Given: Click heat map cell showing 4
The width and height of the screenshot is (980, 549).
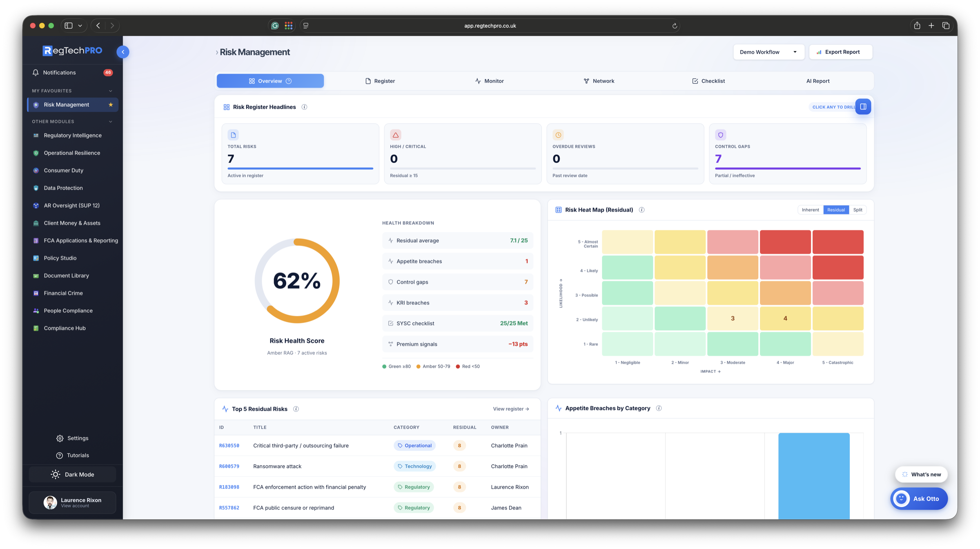Looking at the screenshot, I should coord(785,318).
